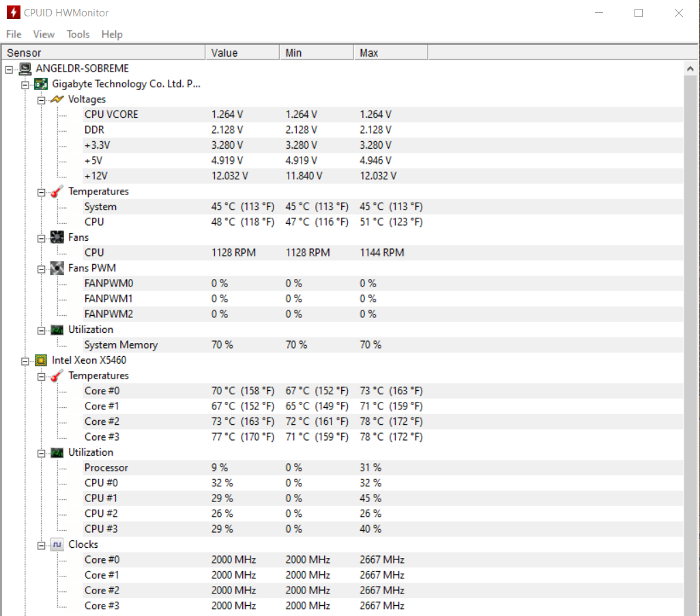Collapse the Xeon Utilization group
The width and height of the screenshot is (700, 616).
(x=41, y=454)
